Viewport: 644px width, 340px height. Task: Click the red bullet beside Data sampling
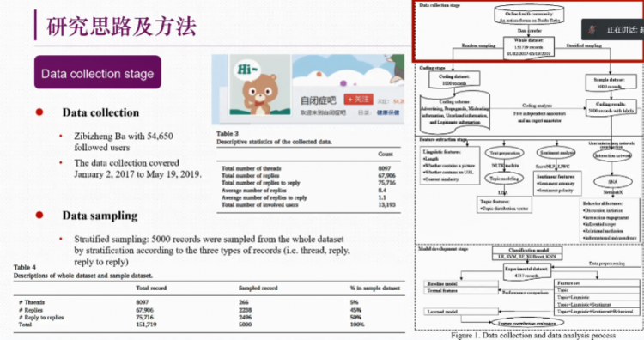(39, 215)
